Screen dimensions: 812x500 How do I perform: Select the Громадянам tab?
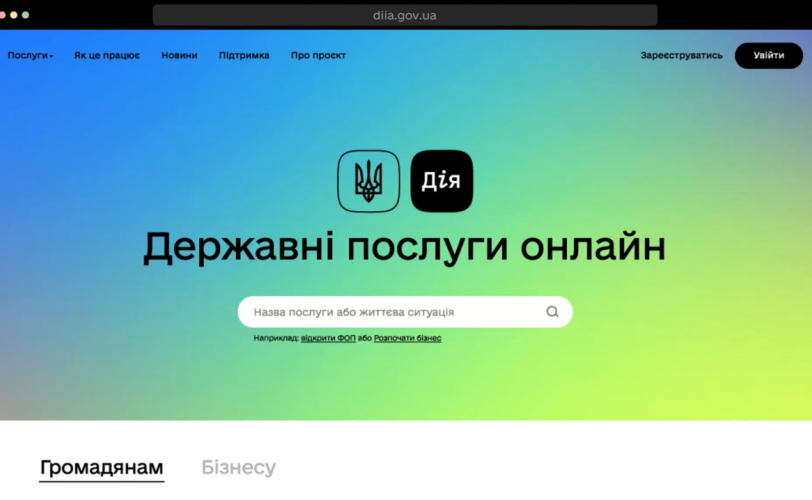click(x=102, y=468)
